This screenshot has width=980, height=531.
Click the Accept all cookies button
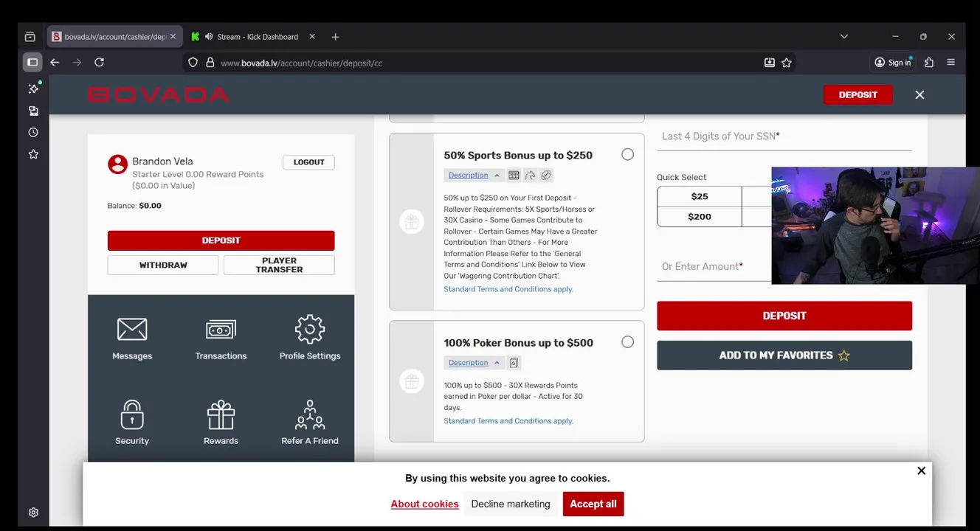593,504
